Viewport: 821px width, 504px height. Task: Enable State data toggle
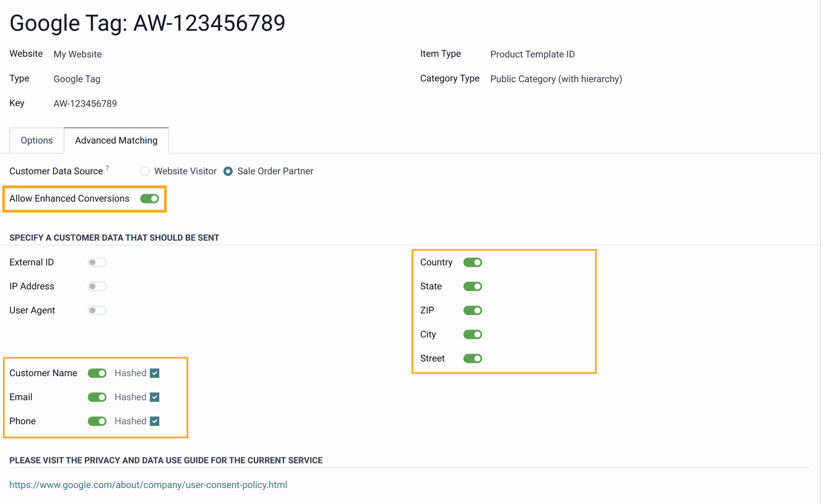point(473,286)
